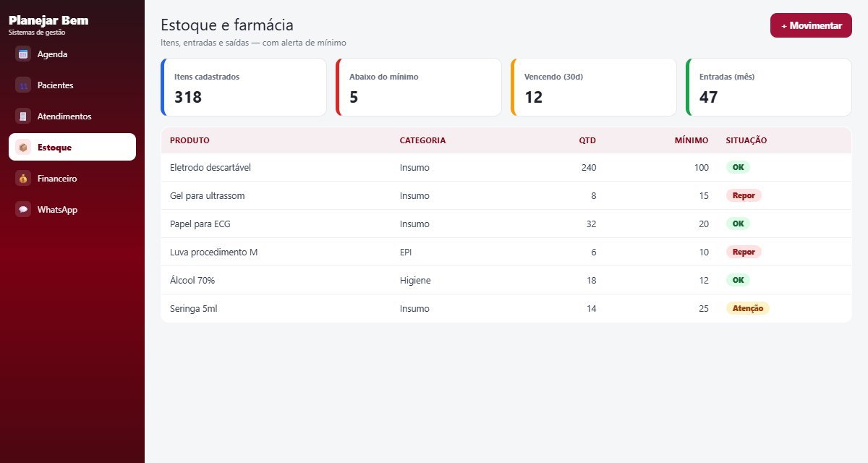The height and width of the screenshot is (463, 868).
Task: Click the Pacientes people icon
Action: pos(23,85)
